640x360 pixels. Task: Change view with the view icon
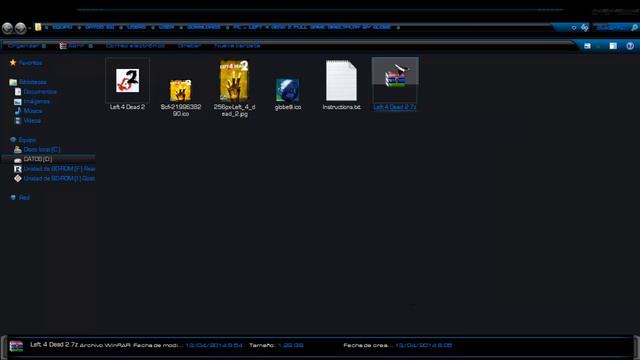point(587,46)
